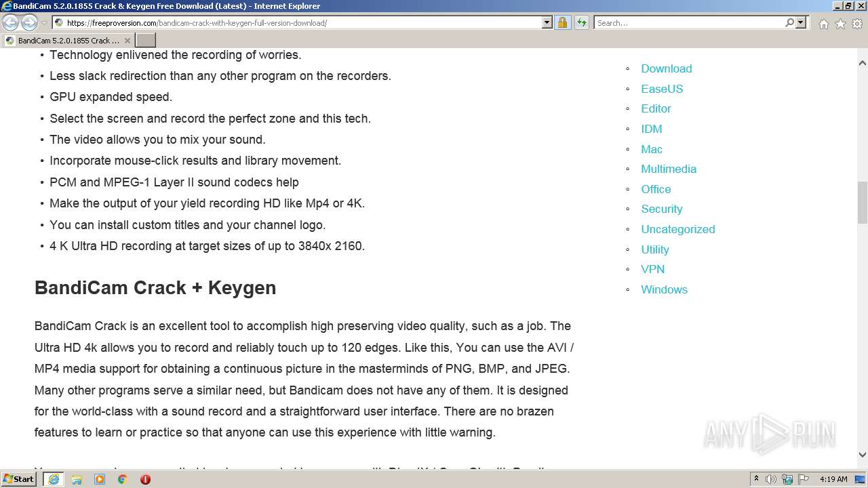Image resolution: width=868 pixels, height=488 pixels.
Task: Open the volume speaker tray icon
Action: coord(771,479)
